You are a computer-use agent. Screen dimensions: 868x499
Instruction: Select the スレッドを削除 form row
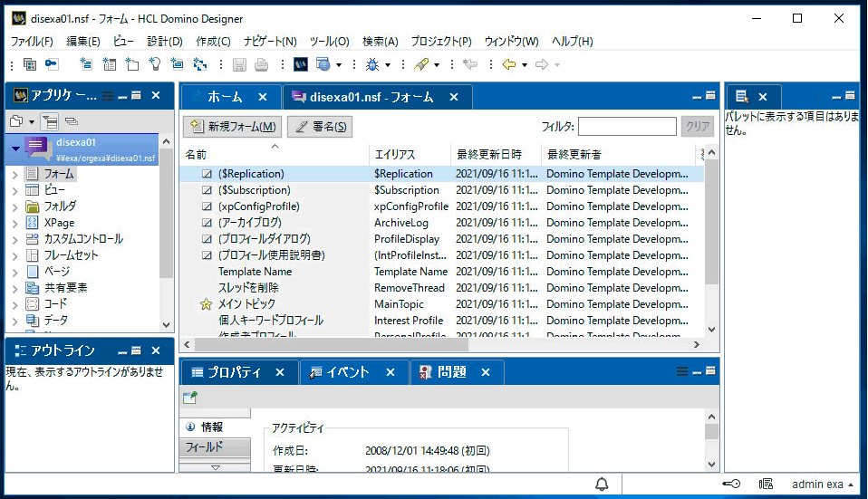click(x=442, y=288)
